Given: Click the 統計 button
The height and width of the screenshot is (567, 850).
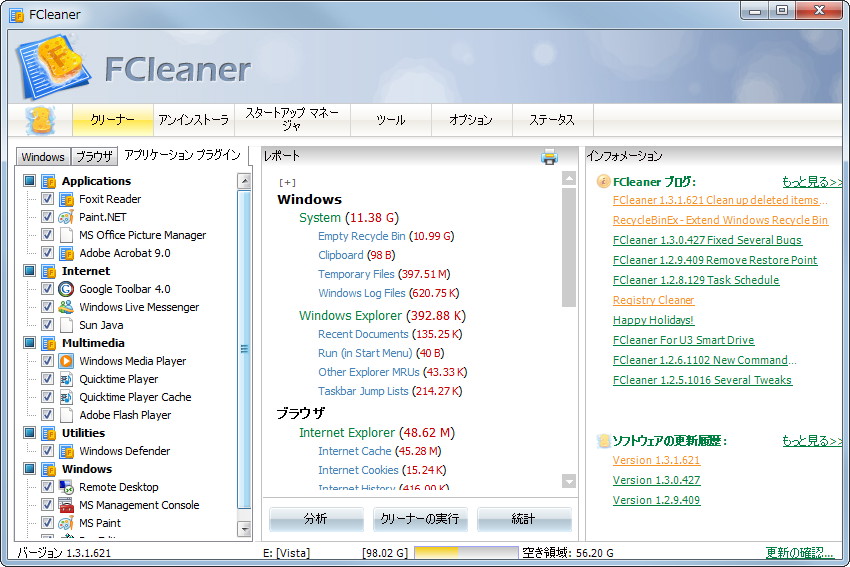Looking at the screenshot, I should 524,519.
